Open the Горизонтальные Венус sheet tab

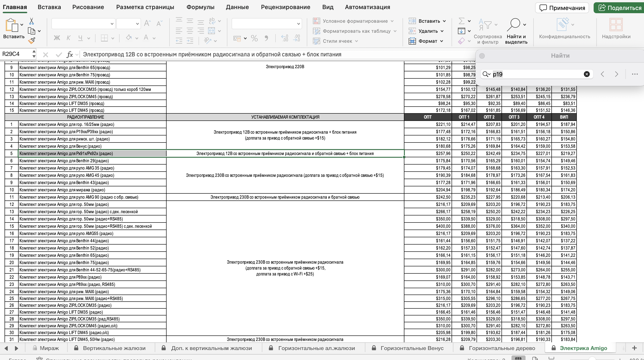pyautogui.click(x=412, y=348)
